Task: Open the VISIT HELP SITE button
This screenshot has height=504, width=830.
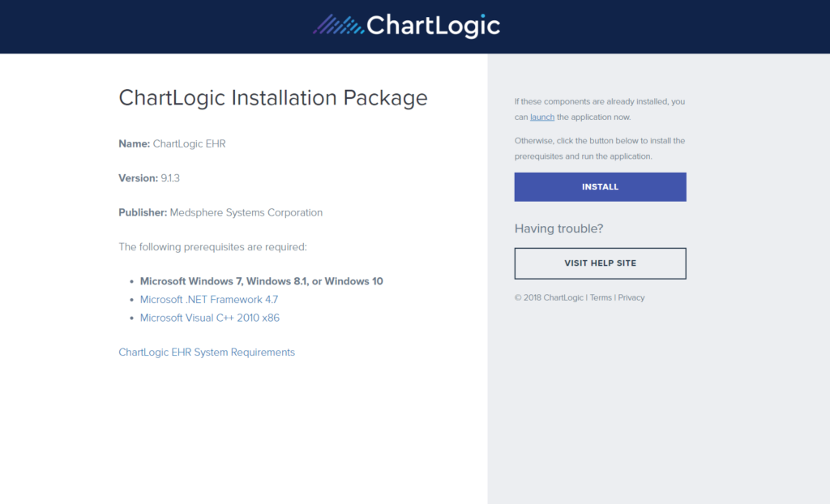Action: (x=601, y=263)
